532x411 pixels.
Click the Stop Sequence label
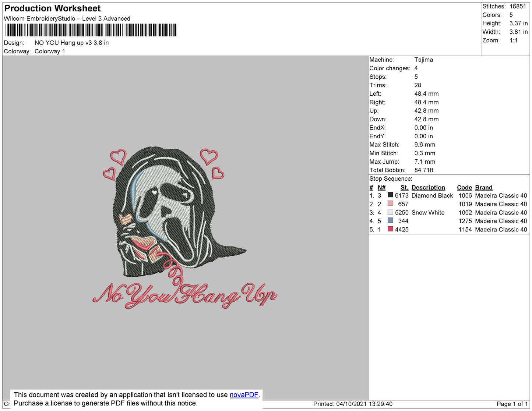tap(391, 179)
